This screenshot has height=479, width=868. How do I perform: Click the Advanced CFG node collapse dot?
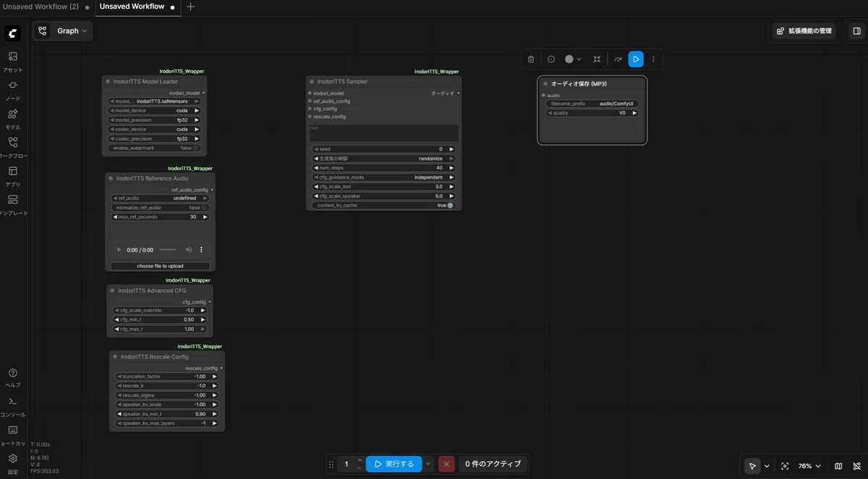tap(112, 290)
